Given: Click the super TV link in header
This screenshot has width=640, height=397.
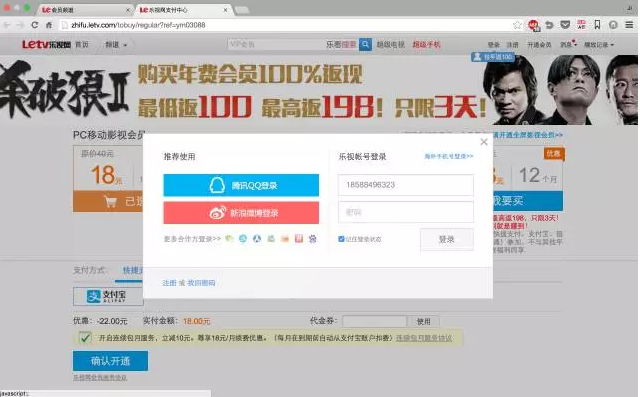Looking at the screenshot, I should [x=391, y=44].
